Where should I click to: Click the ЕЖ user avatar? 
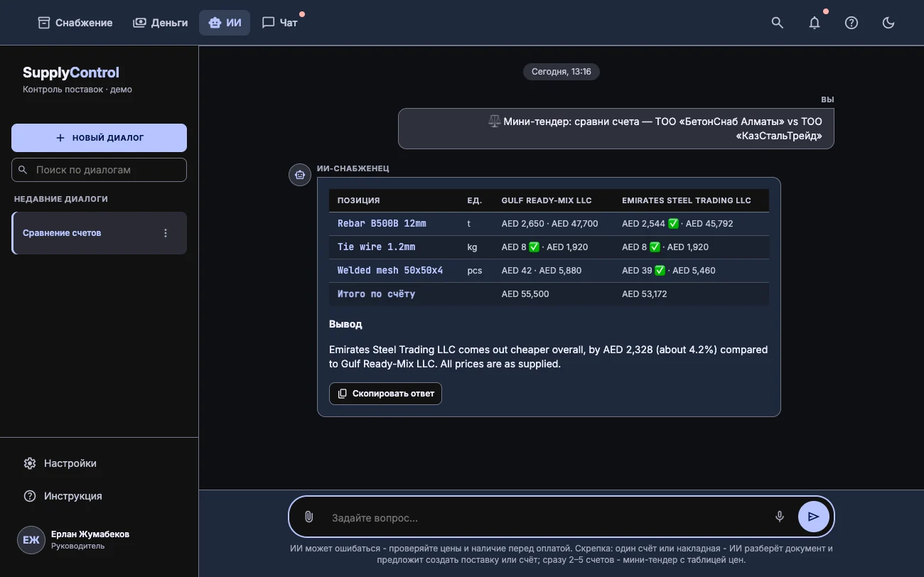pyautogui.click(x=31, y=540)
